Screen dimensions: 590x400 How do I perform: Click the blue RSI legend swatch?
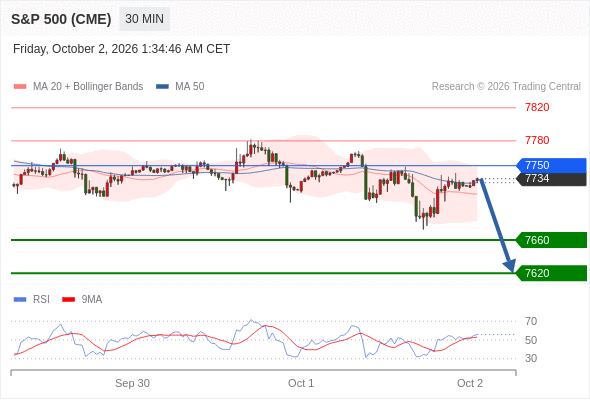(20, 300)
